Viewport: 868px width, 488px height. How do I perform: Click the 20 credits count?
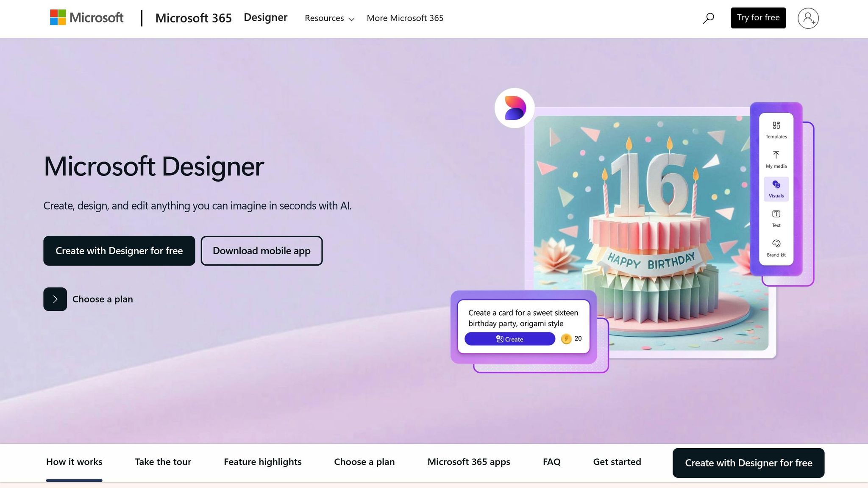coord(578,338)
